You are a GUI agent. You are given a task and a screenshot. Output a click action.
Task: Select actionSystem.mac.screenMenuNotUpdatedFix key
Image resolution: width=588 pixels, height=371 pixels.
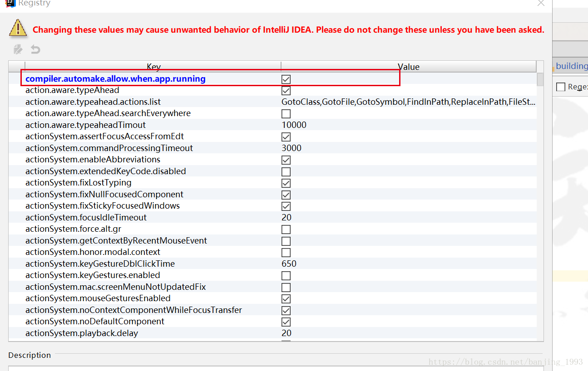(x=116, y=287)
